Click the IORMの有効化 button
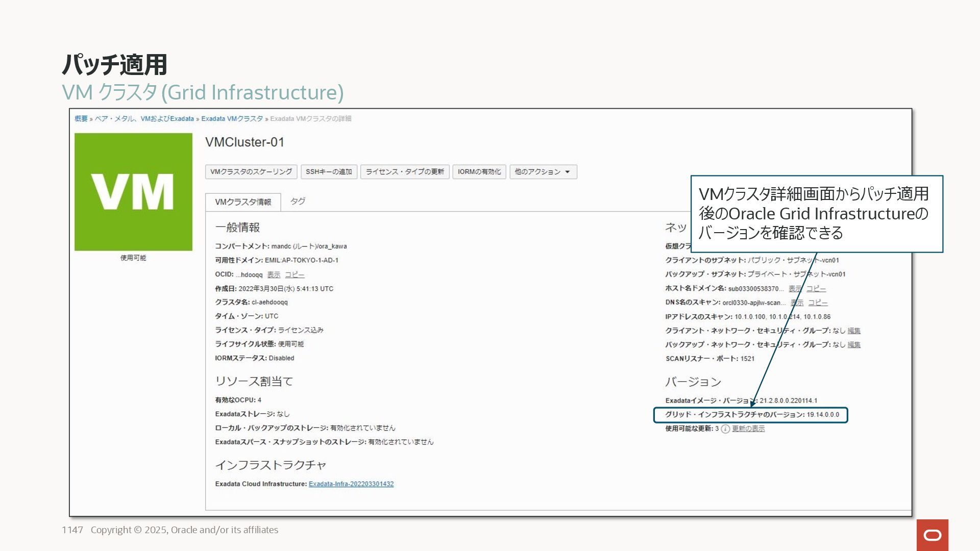The image size is (980, 551). 479,172
